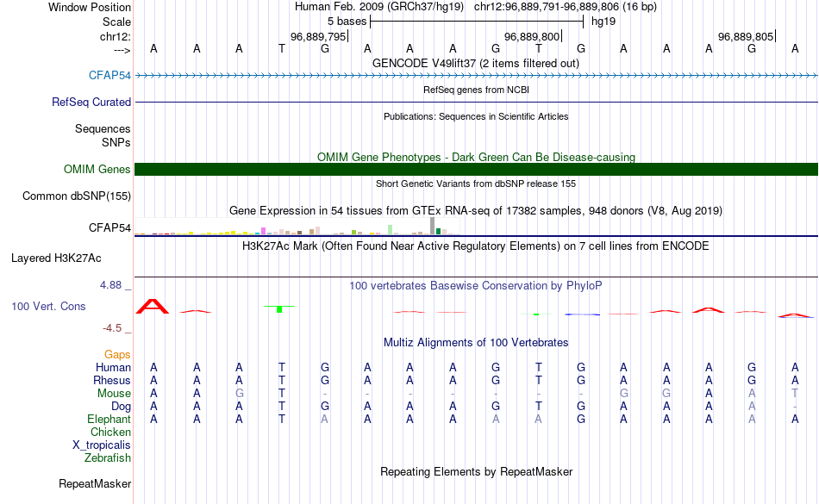This screenshot has width=819, height=504.
Task: Click the H3K27Ac Mark track title
Action: coord(476,246)
